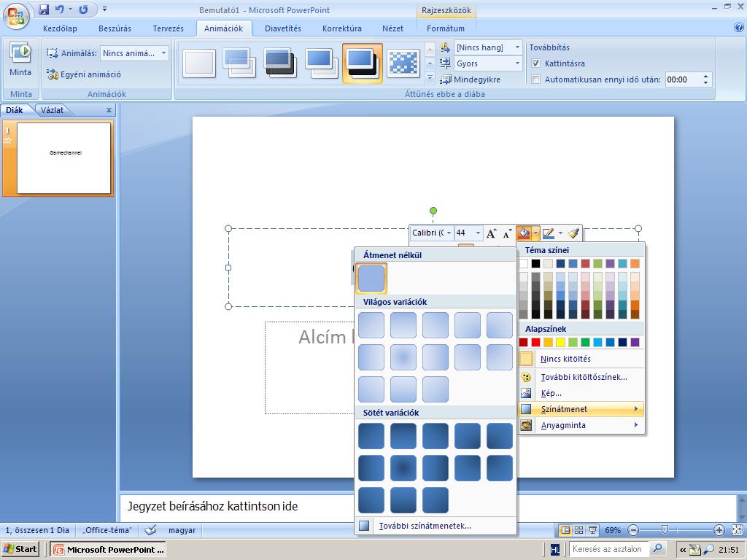747x560 pixels.
Task: Customize quick access toolbar dropdown
Action: (x=105, y=9)
